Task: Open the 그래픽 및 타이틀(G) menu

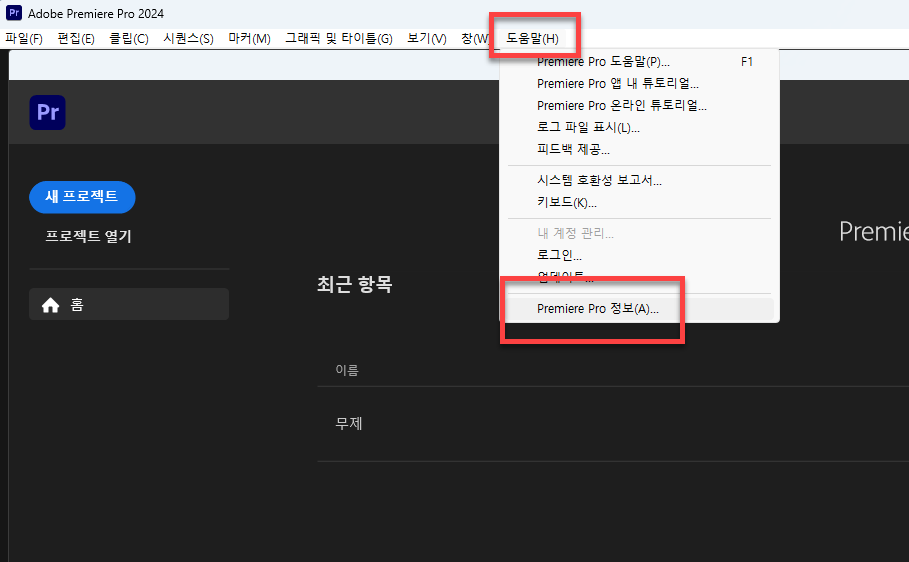Action: (x=339, y=39)
